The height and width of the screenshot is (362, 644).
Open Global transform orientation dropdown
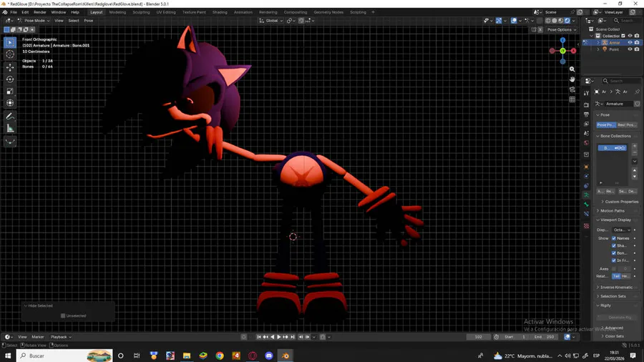(271, 21)
